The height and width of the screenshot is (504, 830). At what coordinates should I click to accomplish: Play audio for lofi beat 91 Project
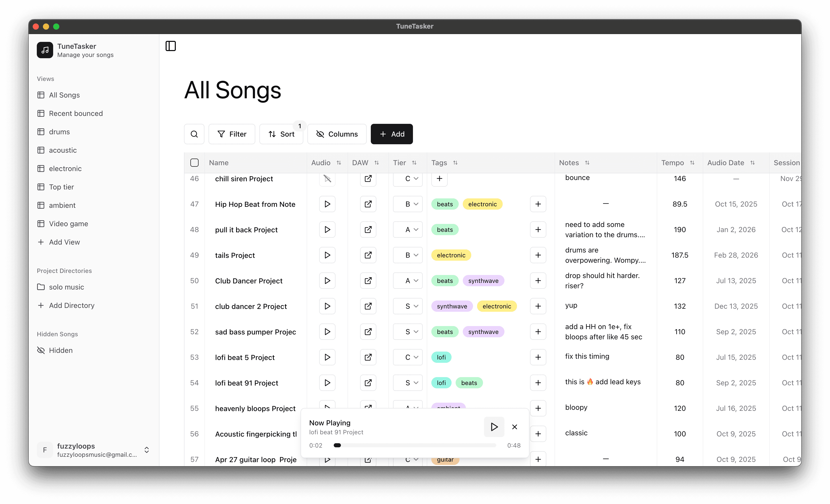point(327,383)
